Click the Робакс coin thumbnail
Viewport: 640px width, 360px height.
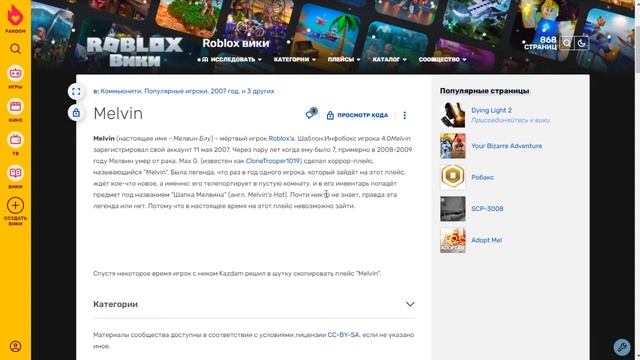(453, 178)
